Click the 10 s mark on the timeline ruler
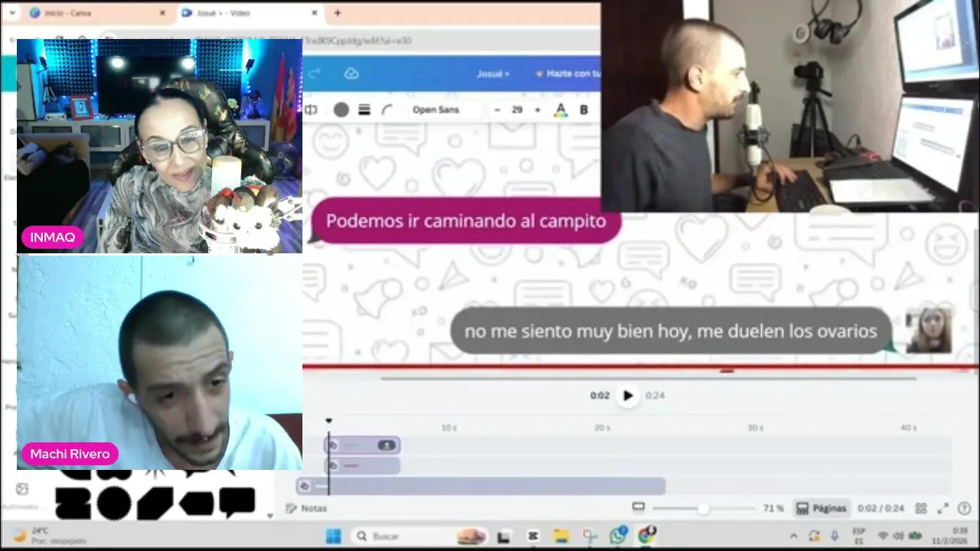This screenshot has width=980, height=551. click(449, 428)
